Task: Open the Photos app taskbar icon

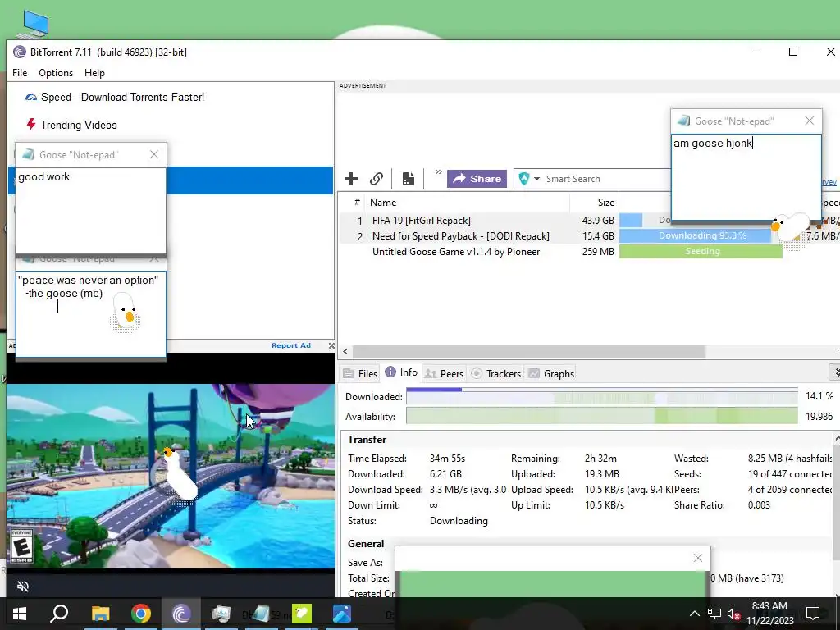Action: (x=342, y=614)
